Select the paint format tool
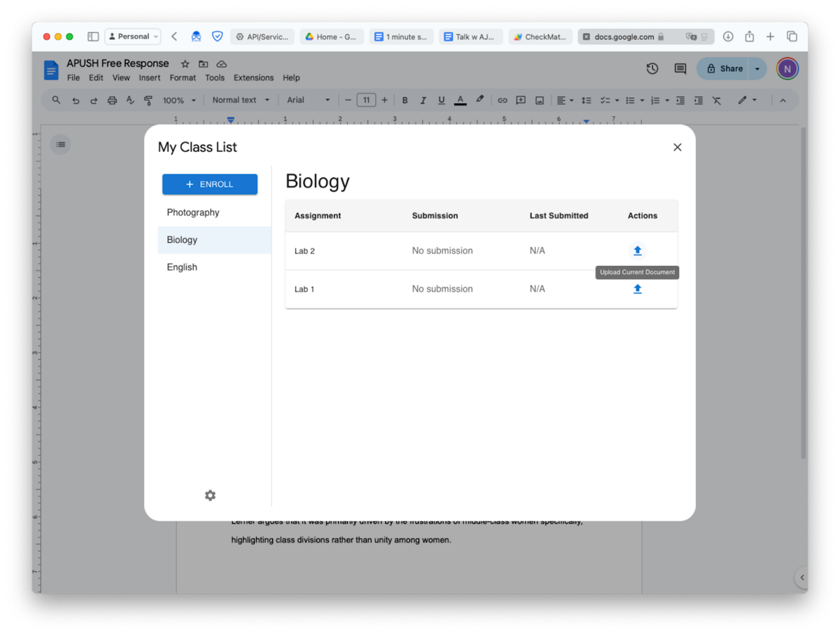The image size is (840, 635). 148,100
